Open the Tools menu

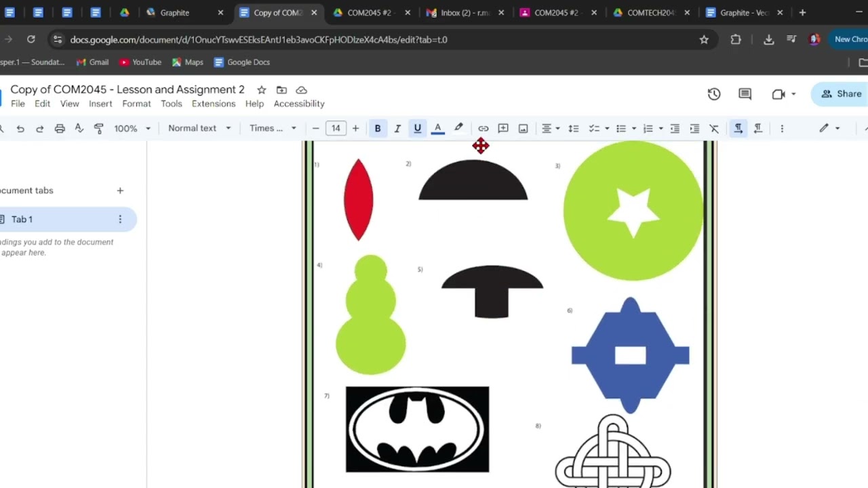pos(171,104)
